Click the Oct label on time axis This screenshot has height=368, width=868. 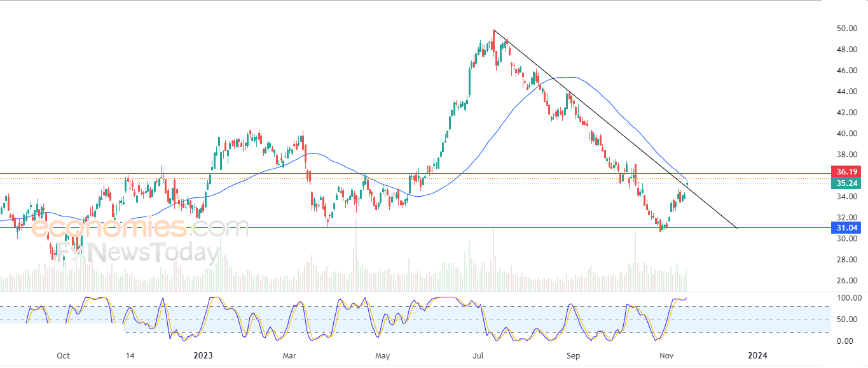click(63, 355)
